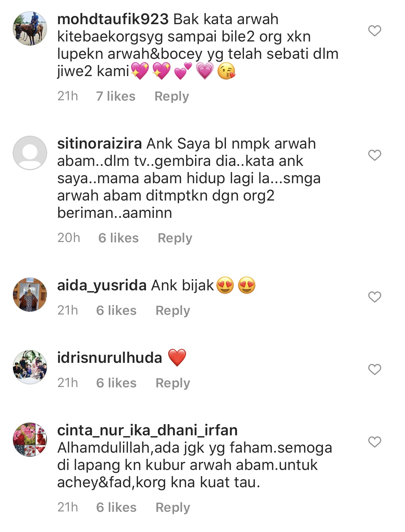Like mohdtaufik923's comment with heart icon

[374, 31]
